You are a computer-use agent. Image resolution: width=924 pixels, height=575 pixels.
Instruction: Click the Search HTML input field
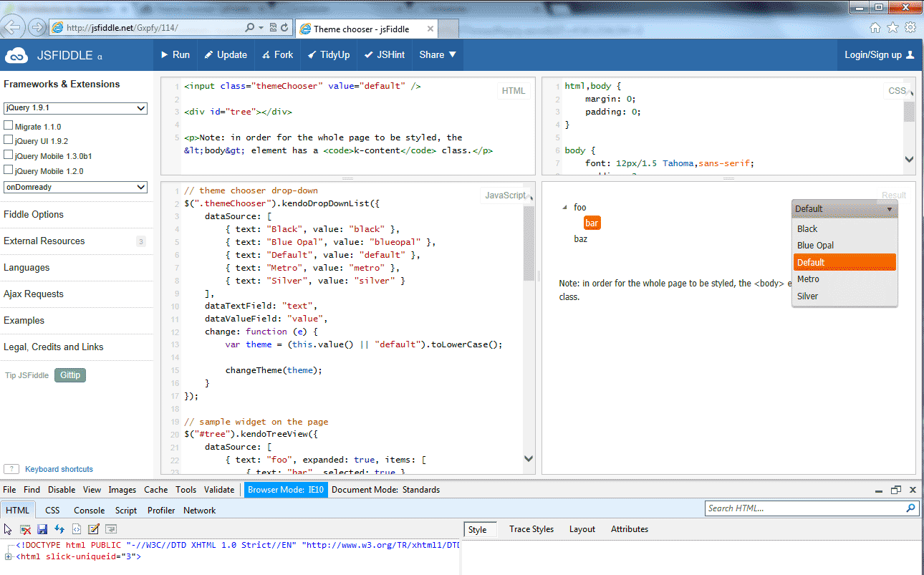tap(804, 508)
